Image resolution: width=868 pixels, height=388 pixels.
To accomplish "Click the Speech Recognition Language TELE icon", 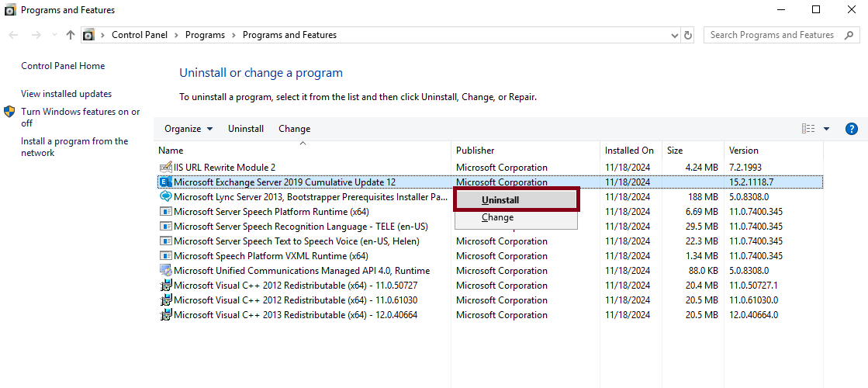I will pos(165,227).
